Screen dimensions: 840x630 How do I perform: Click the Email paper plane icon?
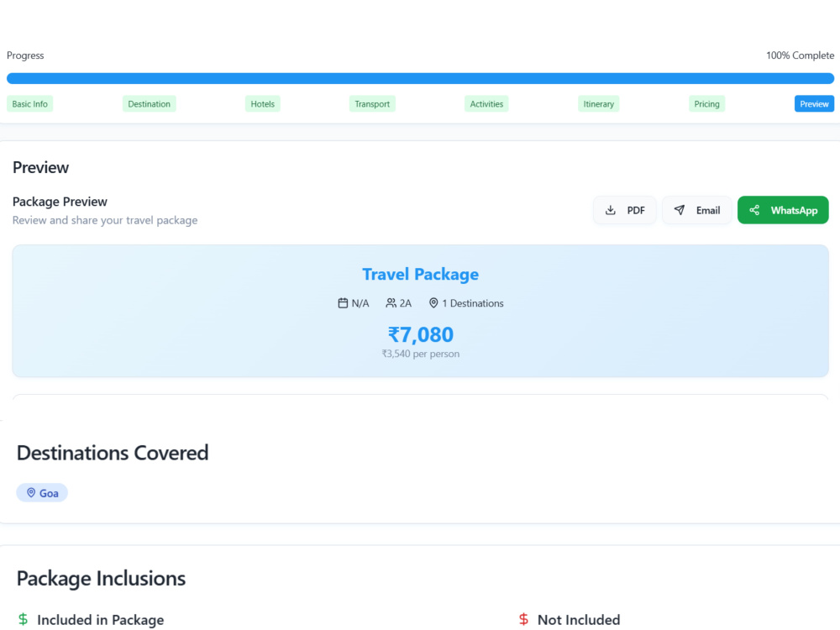pos(680,210)
